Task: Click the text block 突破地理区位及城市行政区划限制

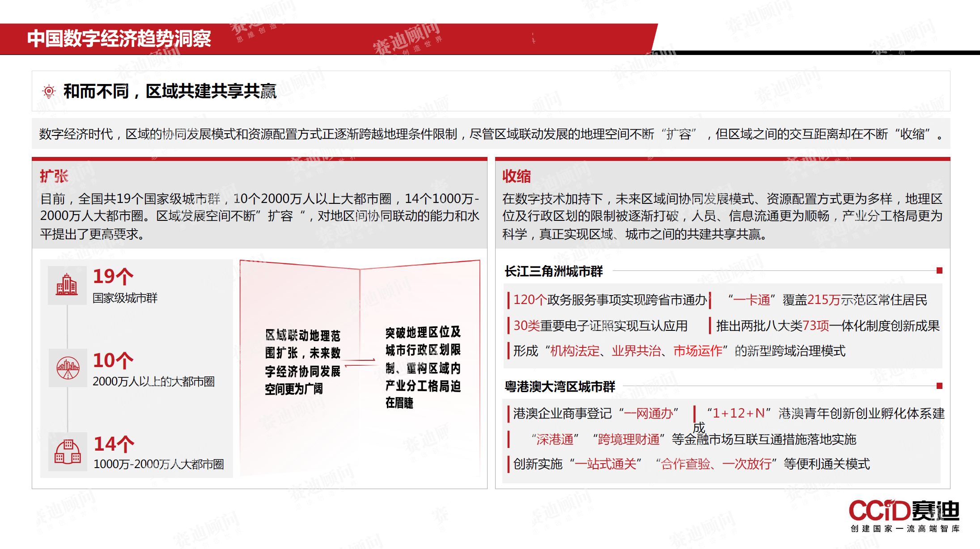Action: click(423, 367)
